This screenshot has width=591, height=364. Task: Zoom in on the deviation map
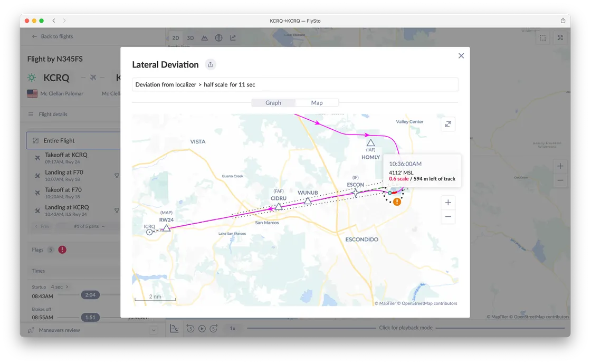tap(448, 203)
